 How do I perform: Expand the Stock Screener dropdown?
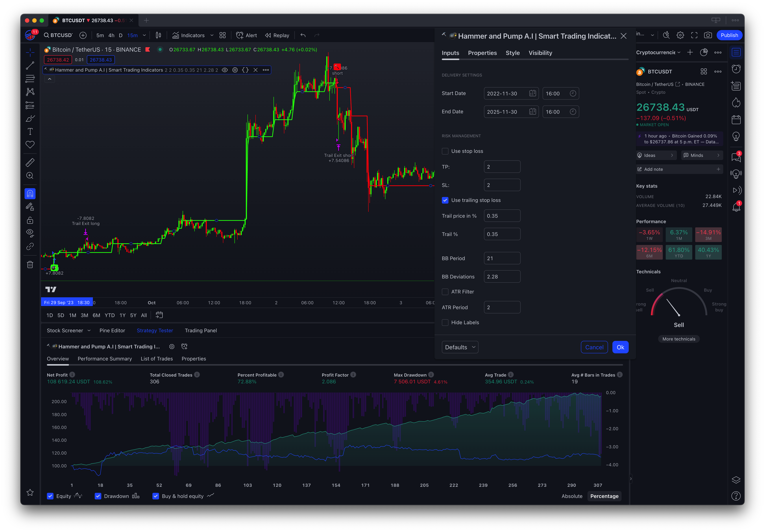pos(89,331)
